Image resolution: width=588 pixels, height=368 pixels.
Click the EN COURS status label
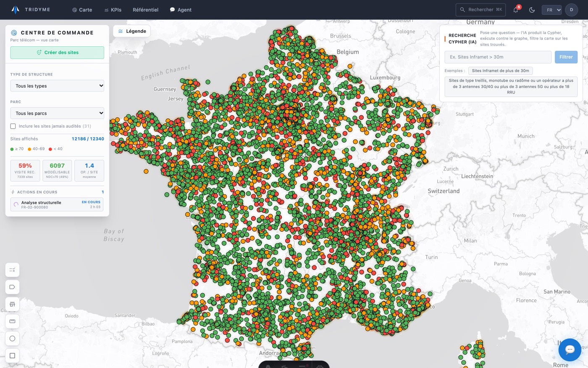coord(91,202)
